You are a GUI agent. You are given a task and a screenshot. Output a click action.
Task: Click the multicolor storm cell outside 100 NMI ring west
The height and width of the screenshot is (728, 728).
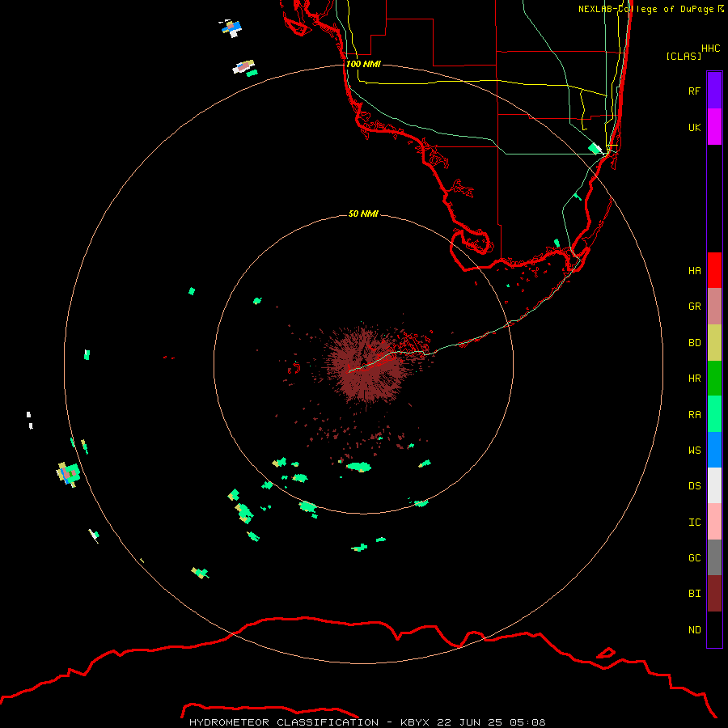[x=69, y=474]
